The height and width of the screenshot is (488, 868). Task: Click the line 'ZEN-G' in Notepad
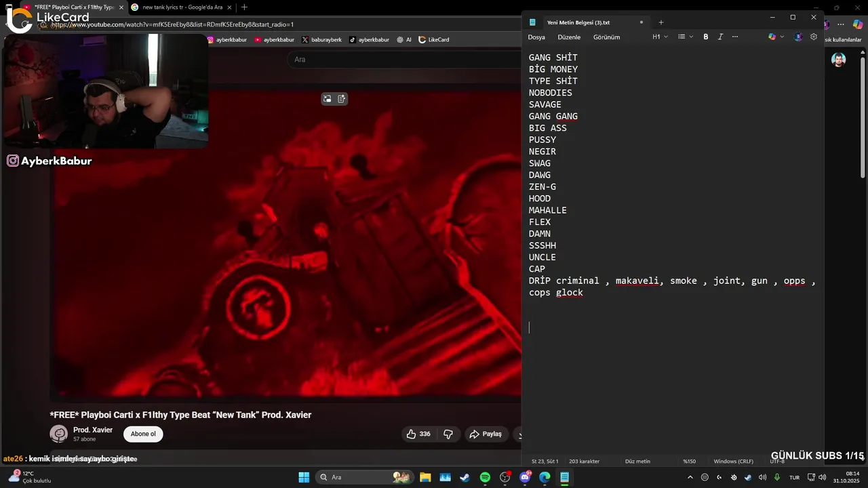542,186
